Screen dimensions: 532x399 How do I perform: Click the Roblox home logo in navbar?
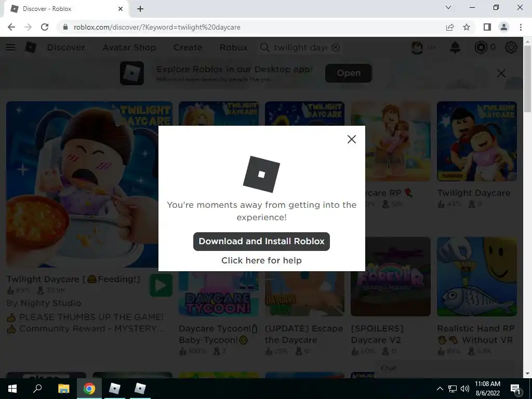(x=30, y=47)
